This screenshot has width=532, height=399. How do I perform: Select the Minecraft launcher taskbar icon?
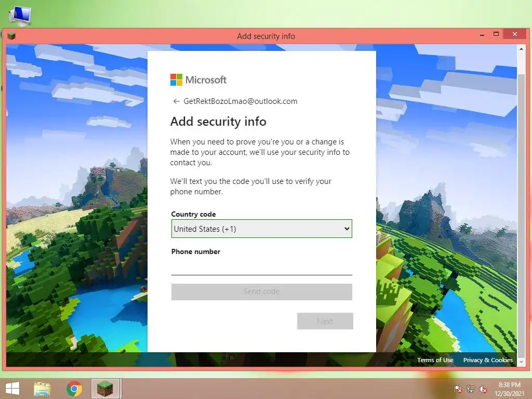105,389
